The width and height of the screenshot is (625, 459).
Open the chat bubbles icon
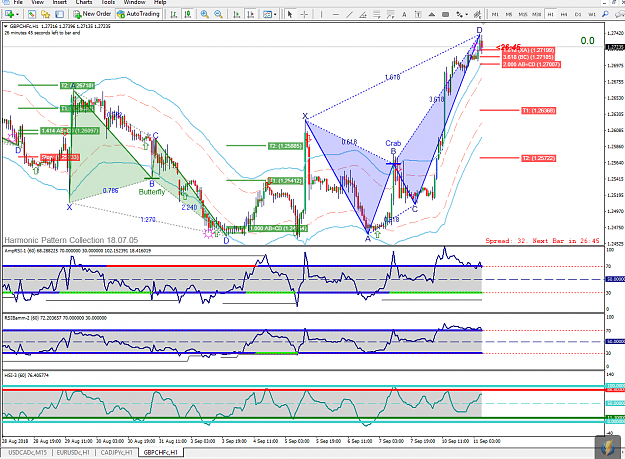tap(620, 14)
